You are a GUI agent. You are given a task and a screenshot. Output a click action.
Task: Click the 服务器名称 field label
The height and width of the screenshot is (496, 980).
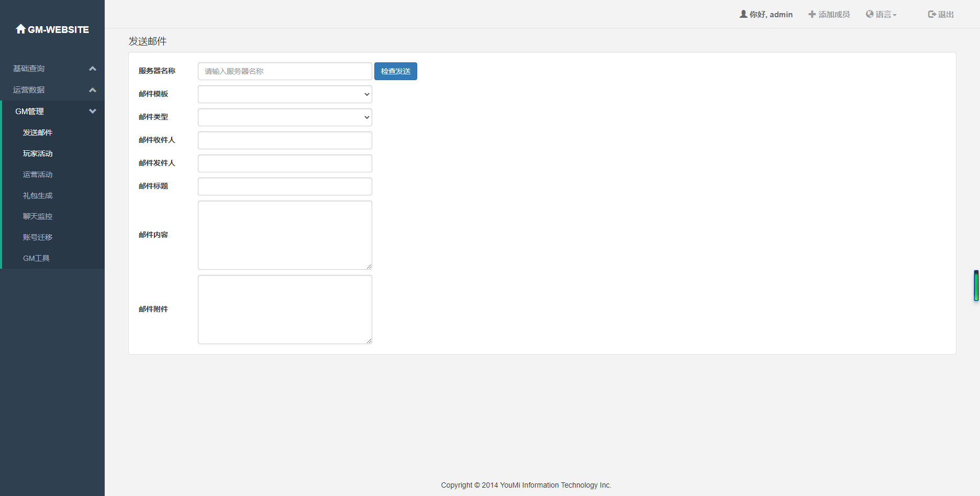tap(157, 71)
